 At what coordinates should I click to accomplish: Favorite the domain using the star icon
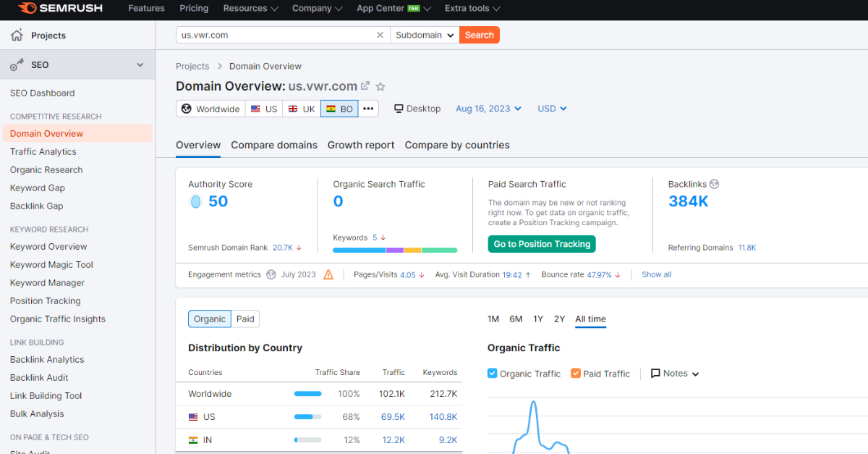[x=380, y=86]
